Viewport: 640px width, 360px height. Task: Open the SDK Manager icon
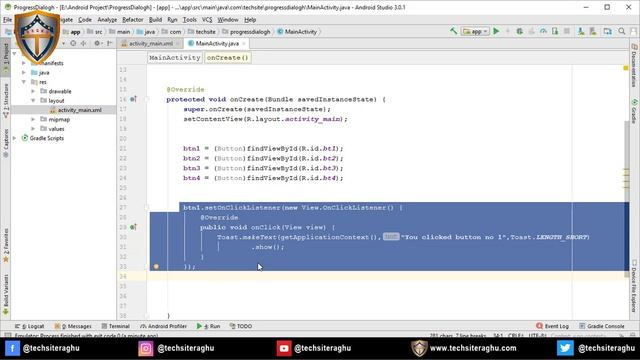pyautogui.click(x=593, y=31)
